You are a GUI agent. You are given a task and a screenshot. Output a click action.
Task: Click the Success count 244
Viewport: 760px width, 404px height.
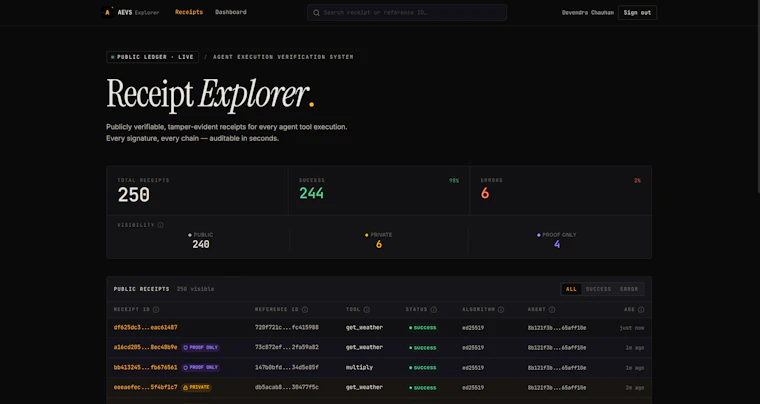(x=311, y=194)
